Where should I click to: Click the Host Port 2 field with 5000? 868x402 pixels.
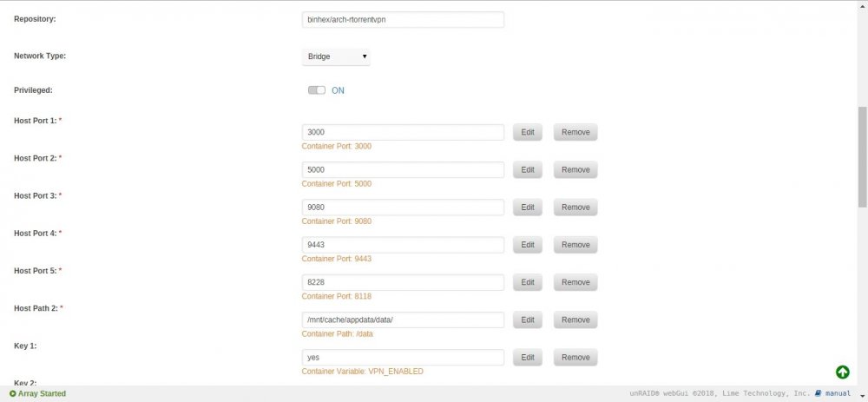[x=403, y=170]
